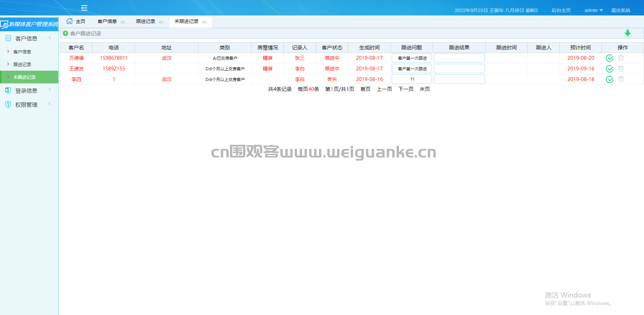Switch to the 未跟进记录 tab
Screen dimensions: 644x315
coord(186,21)
